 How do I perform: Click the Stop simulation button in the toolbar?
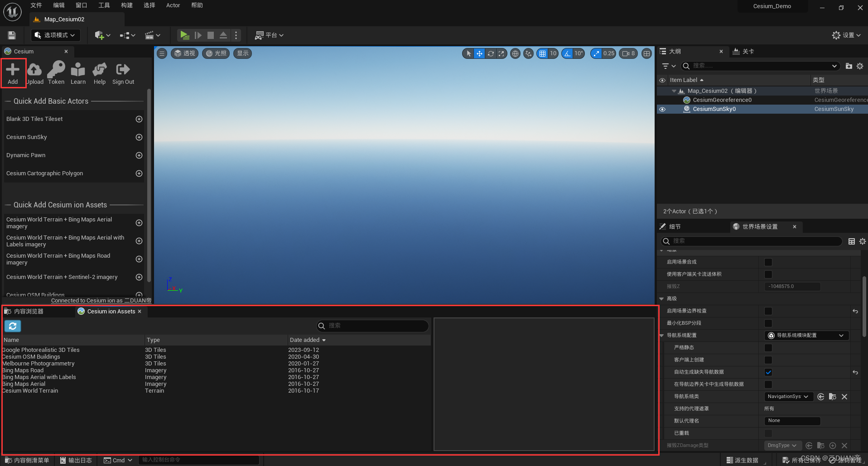(x=211, y=35)
